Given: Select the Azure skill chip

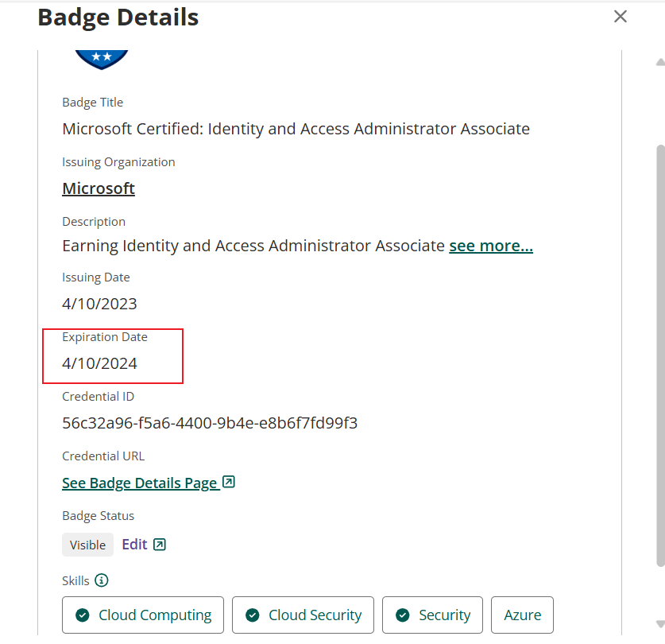Looking at the screenshot, I should (x=522, y=615).
